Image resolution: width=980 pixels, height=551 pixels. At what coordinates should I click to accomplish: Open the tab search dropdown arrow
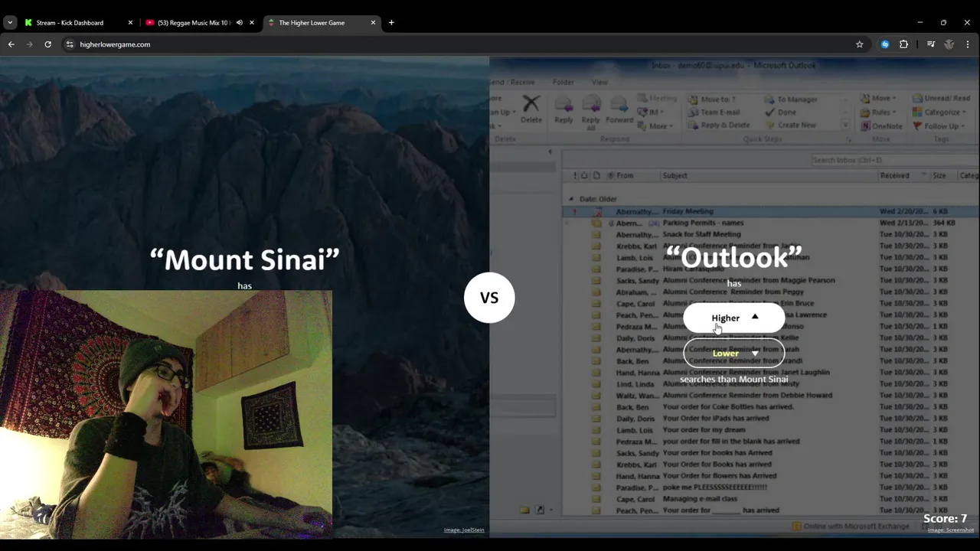(10, 23)
